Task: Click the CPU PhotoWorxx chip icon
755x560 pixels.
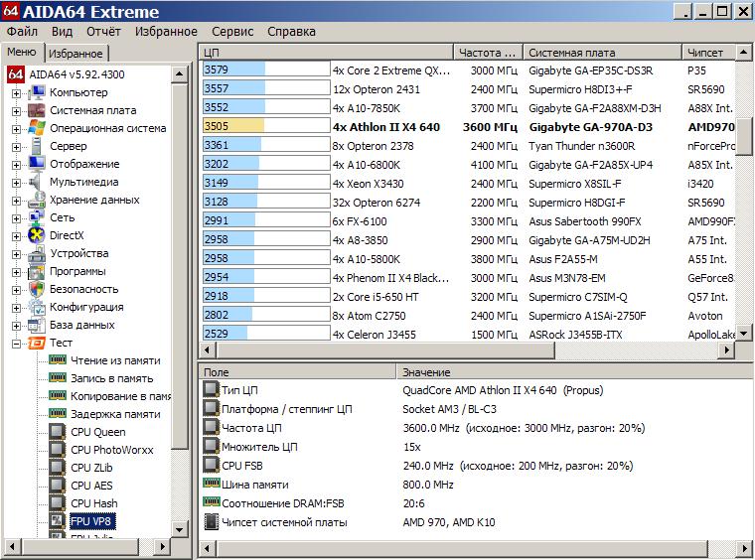Action: click(x=58, y=450)
